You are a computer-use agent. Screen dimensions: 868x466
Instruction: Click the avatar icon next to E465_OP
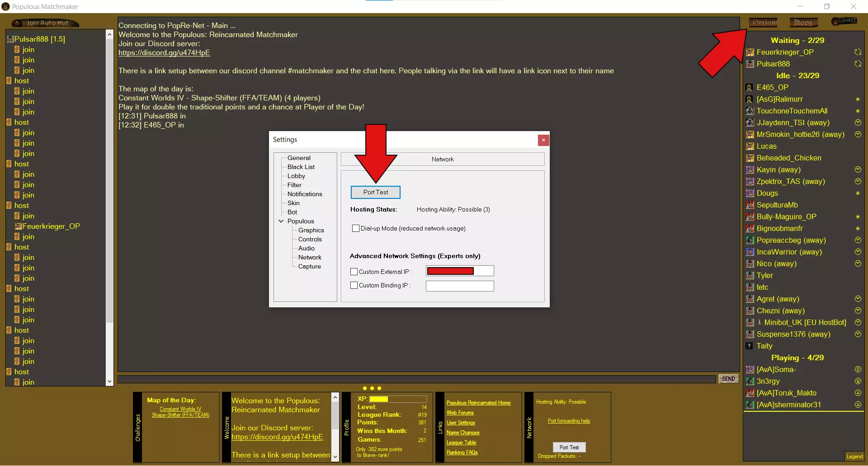750,88
